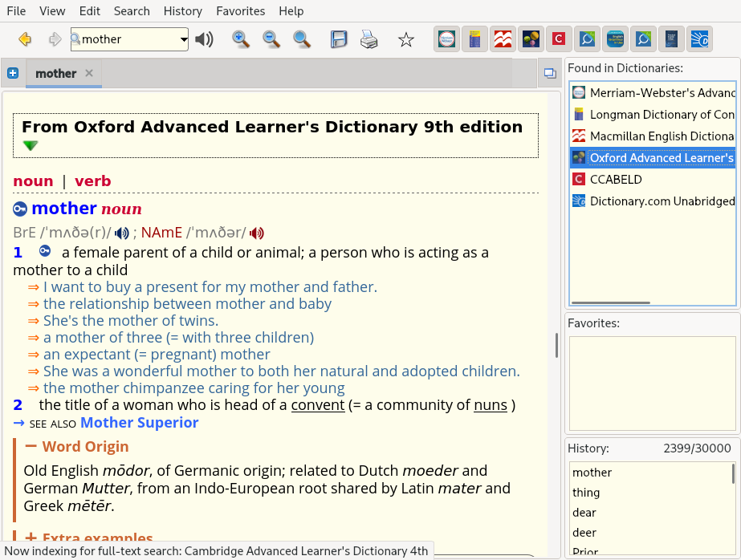741x560 pixels.
Task: Expand the Extra examples section
Action: [x=31, y=538]
